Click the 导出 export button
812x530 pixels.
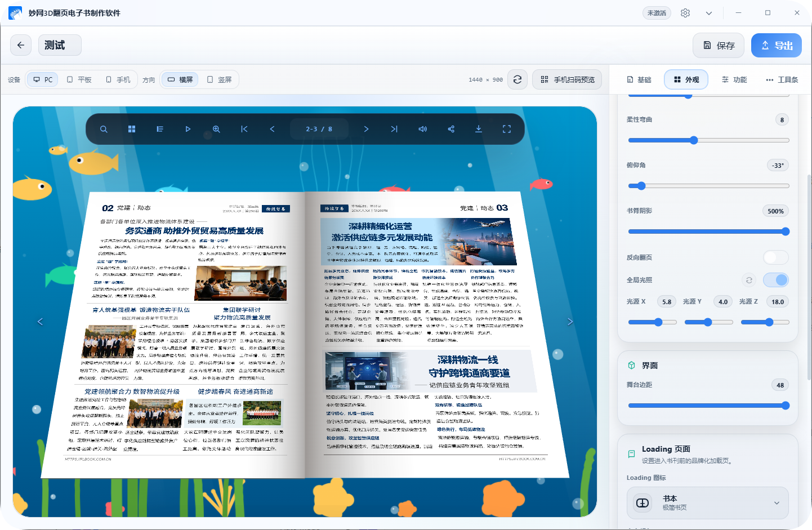coord(777,46)
